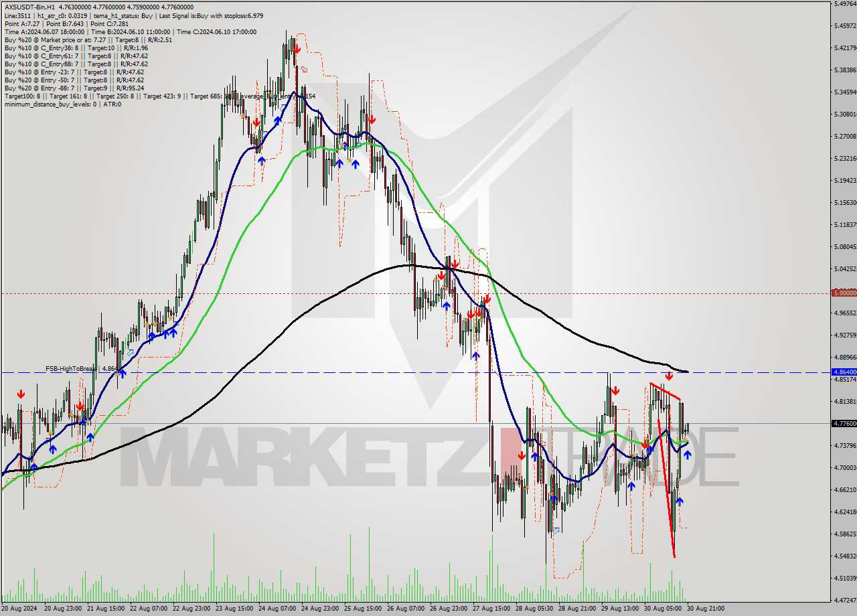Viewport: 857px width, 616px height.
Task: Select the FSB-HighToBreak level label
Action: tap(82, 368)
